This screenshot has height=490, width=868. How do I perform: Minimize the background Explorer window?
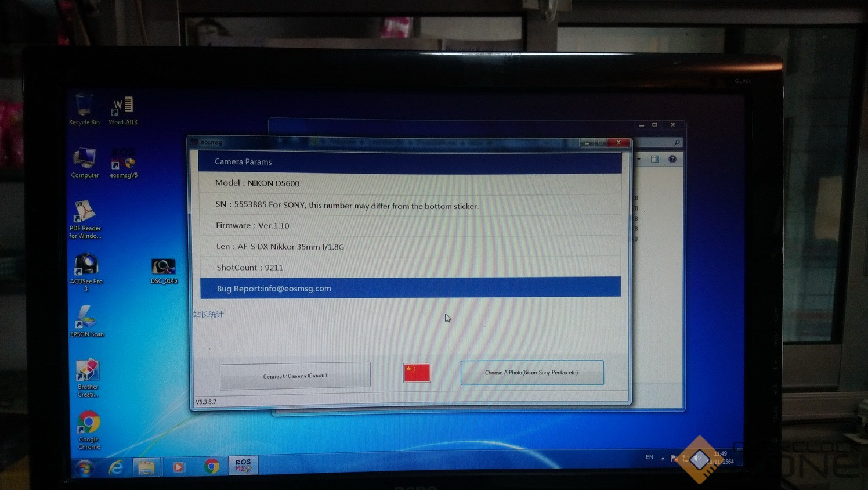pos(641,125)
